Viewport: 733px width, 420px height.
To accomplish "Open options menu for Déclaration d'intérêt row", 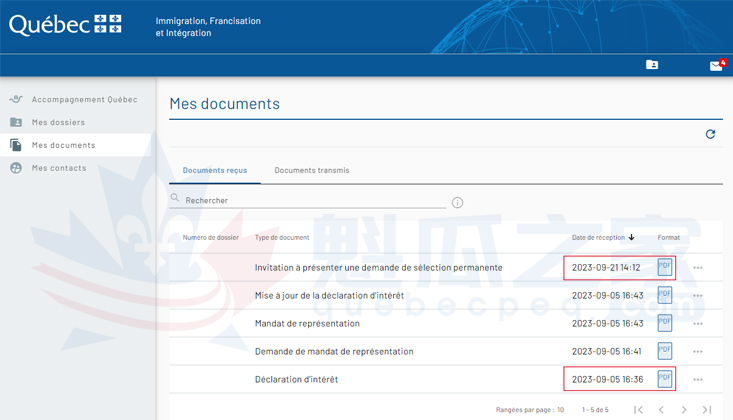I will (698, 380).
